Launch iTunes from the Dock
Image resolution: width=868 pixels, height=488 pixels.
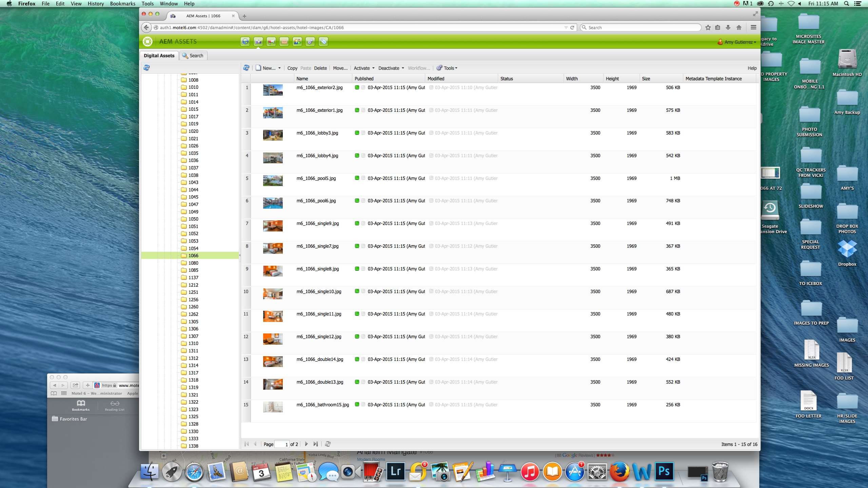(x=530, y=471)
